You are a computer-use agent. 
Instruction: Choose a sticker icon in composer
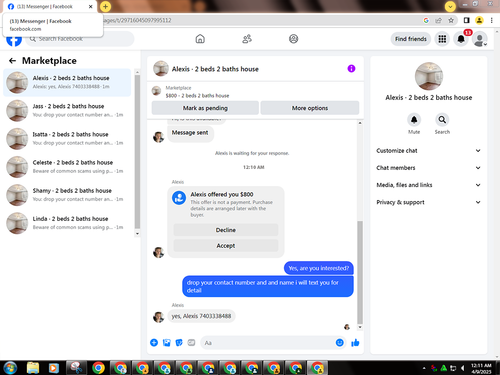click(x=179, y=343)
